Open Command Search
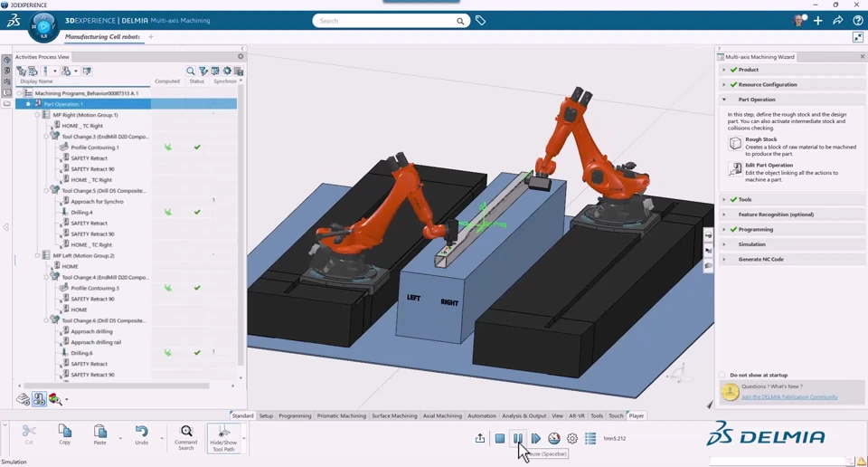The image size is (868, 467). 186,437
